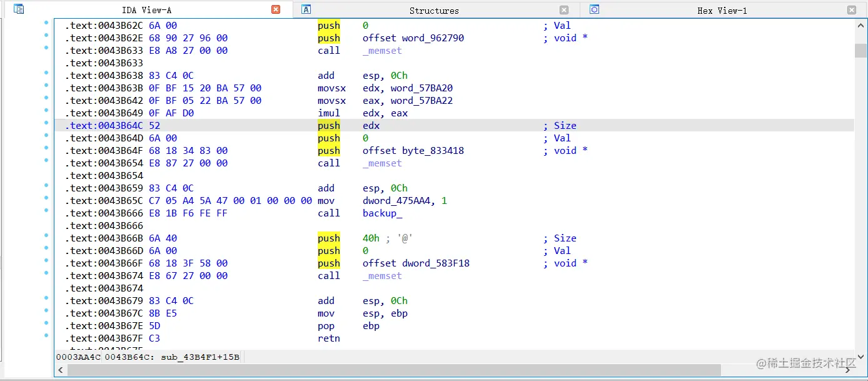Click the highlighted 'push' at 0043B64C
This screenshot has height=381, width=868.
329,126
